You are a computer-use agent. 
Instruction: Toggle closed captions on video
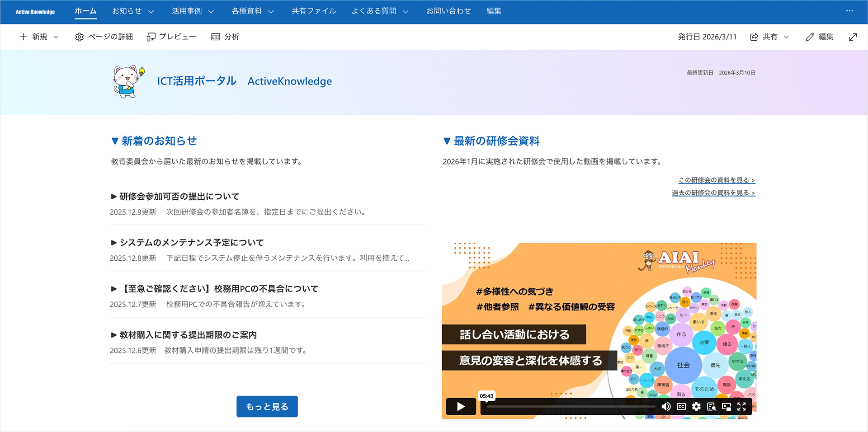coord(681,407)
